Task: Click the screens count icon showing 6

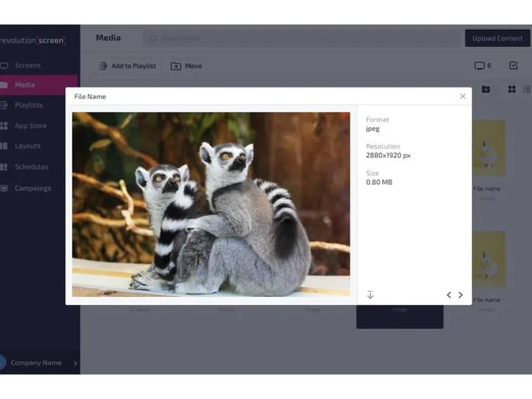Action: coord(482,66)
